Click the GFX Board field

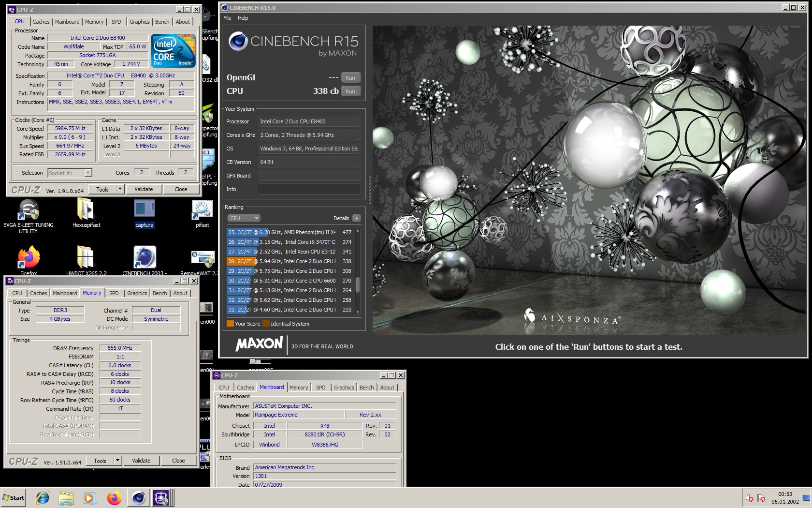tap(309, 176)
